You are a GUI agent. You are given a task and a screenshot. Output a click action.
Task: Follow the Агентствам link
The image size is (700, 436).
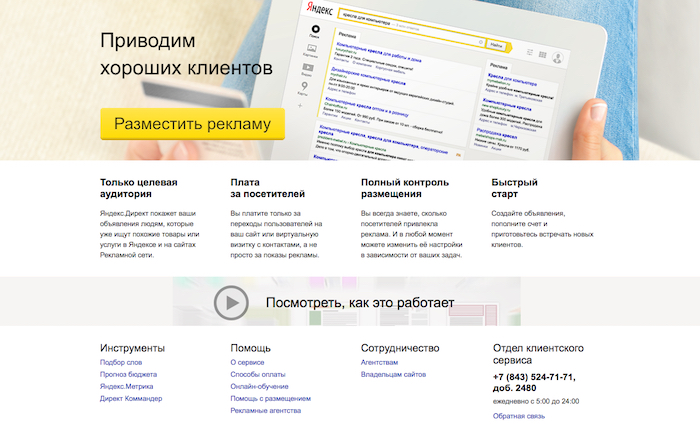pyautogui.click(x=379, y=362)
